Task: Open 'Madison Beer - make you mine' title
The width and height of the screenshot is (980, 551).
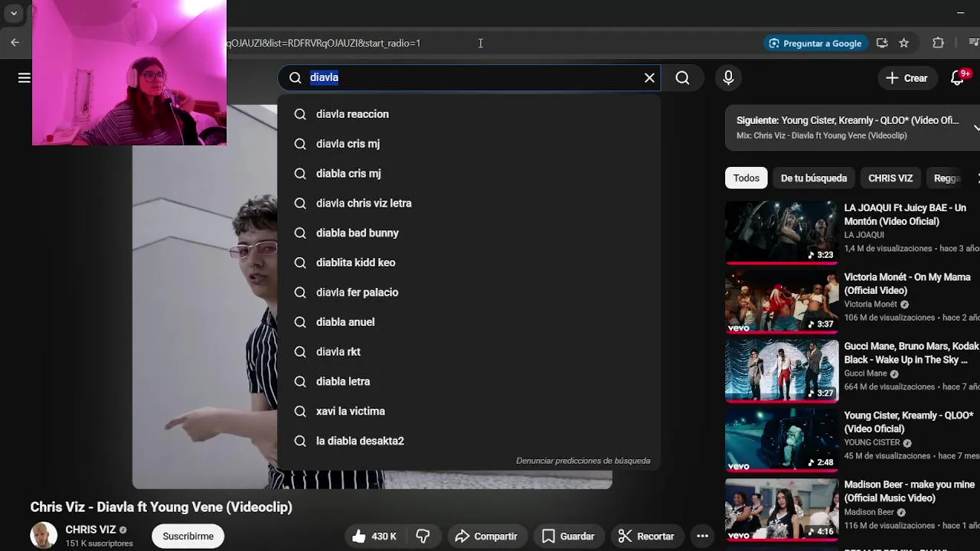Action: point(910,491)
